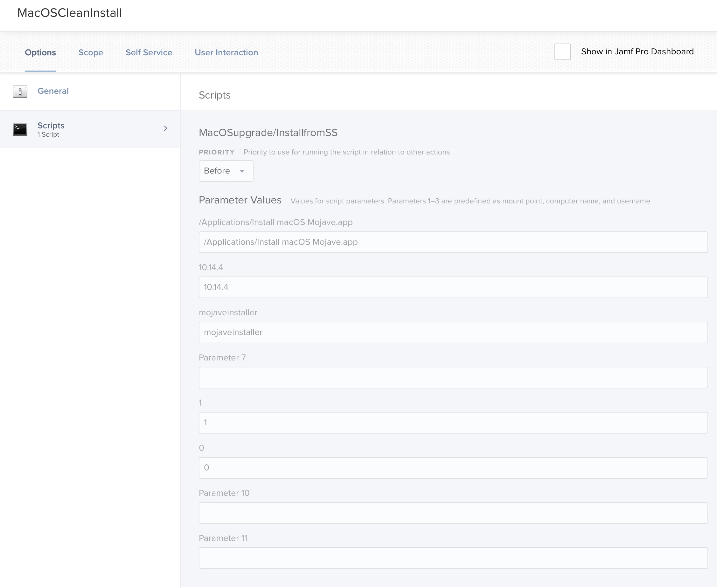Click the empty Parameter 10 field
717x588 pixels.
(453, 513)
